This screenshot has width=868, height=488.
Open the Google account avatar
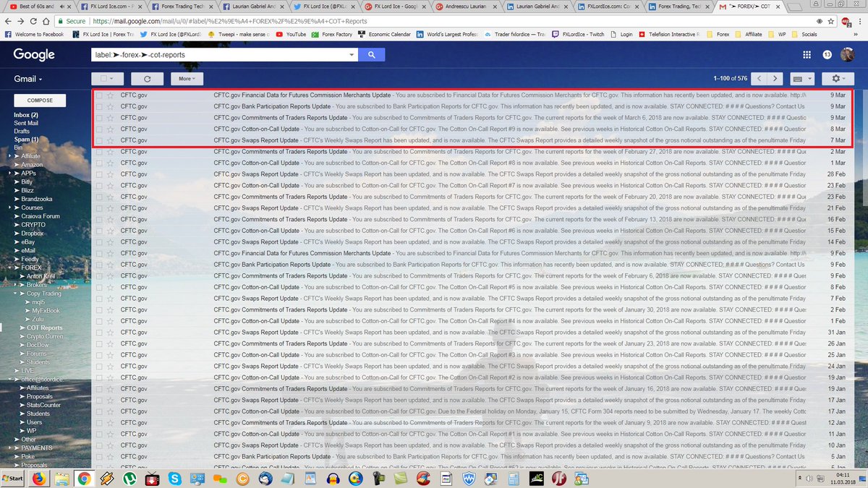pyautogui.click(x=848, y=55)
